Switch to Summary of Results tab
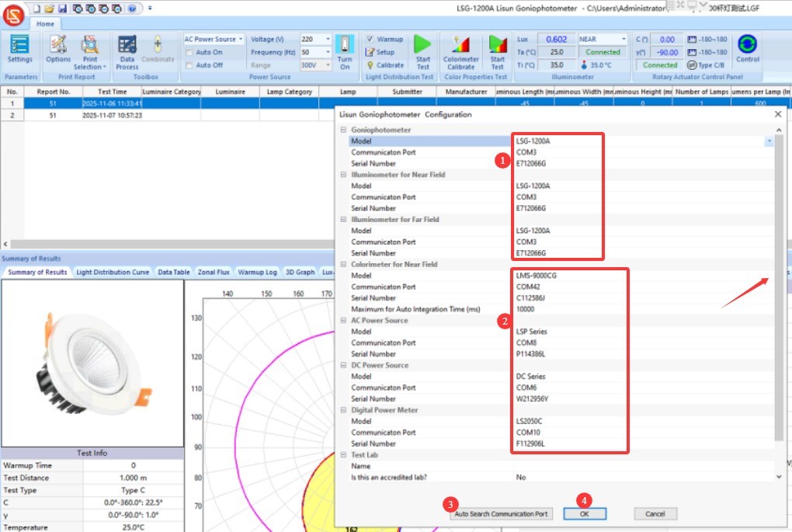792x532 pixels. click(x=37, y=272)
